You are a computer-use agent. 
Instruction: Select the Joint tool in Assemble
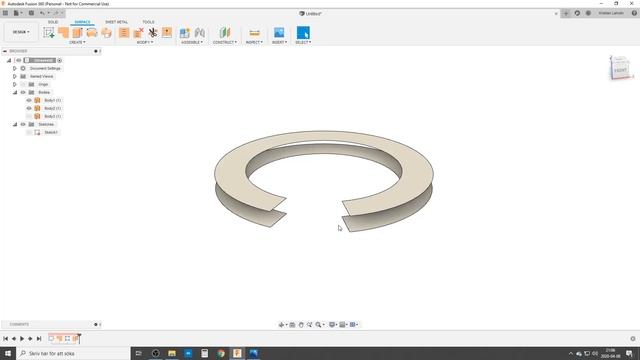coord(200,33)
